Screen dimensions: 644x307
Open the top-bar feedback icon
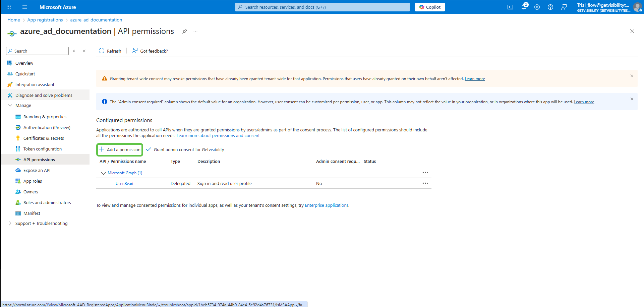click(564, 7)
